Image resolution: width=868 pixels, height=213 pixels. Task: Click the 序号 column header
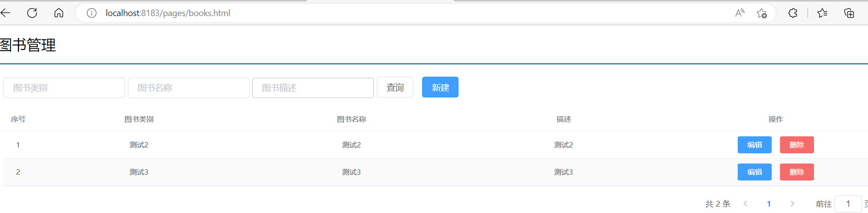tap(18, 119)
